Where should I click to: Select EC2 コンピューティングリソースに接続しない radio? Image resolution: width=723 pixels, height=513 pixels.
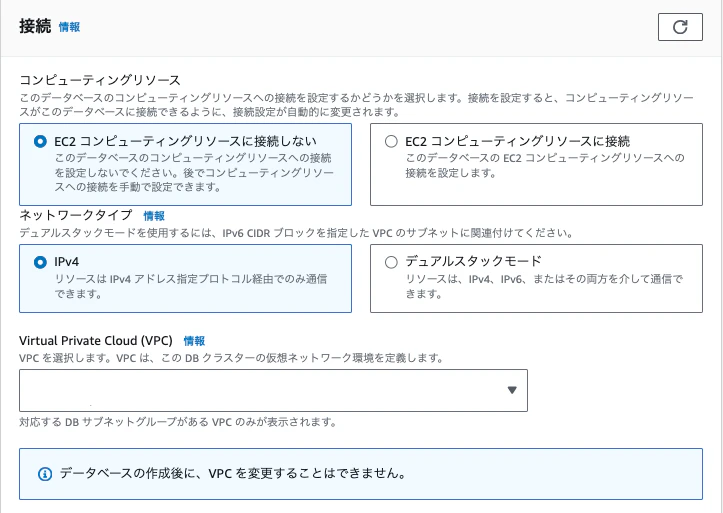point(40,142)
